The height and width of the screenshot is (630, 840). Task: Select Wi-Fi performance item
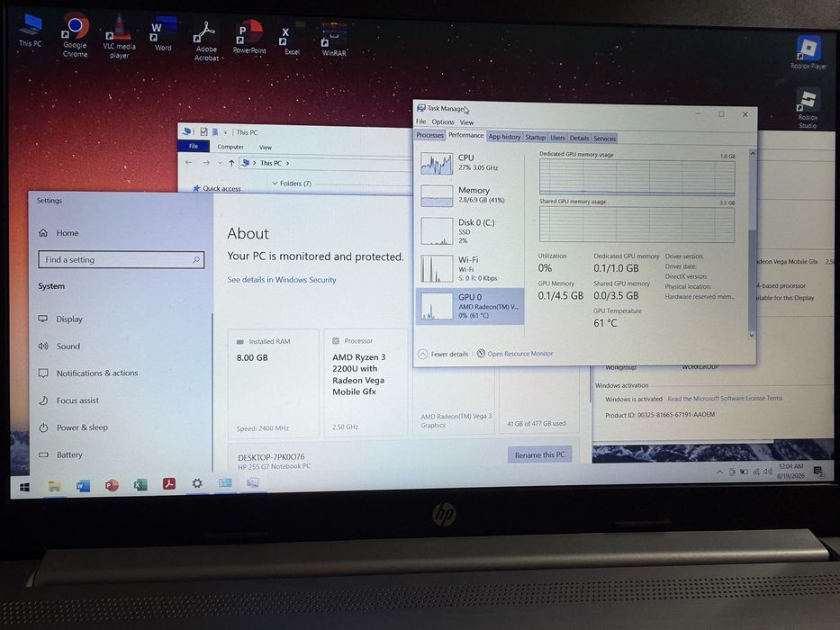(x=470, y=268)
